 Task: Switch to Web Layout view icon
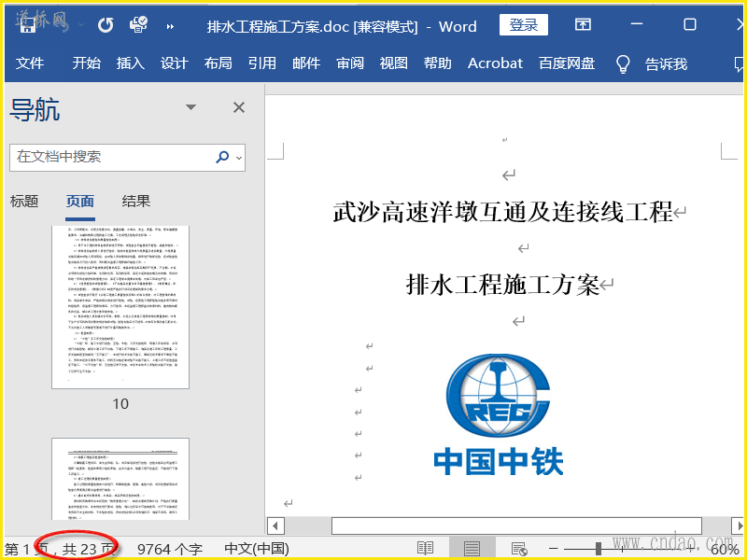(x=518, y=549)
